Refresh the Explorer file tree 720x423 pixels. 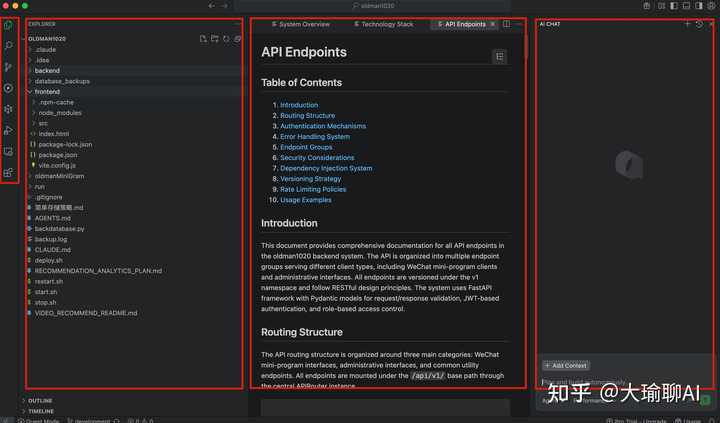(226, 39)
